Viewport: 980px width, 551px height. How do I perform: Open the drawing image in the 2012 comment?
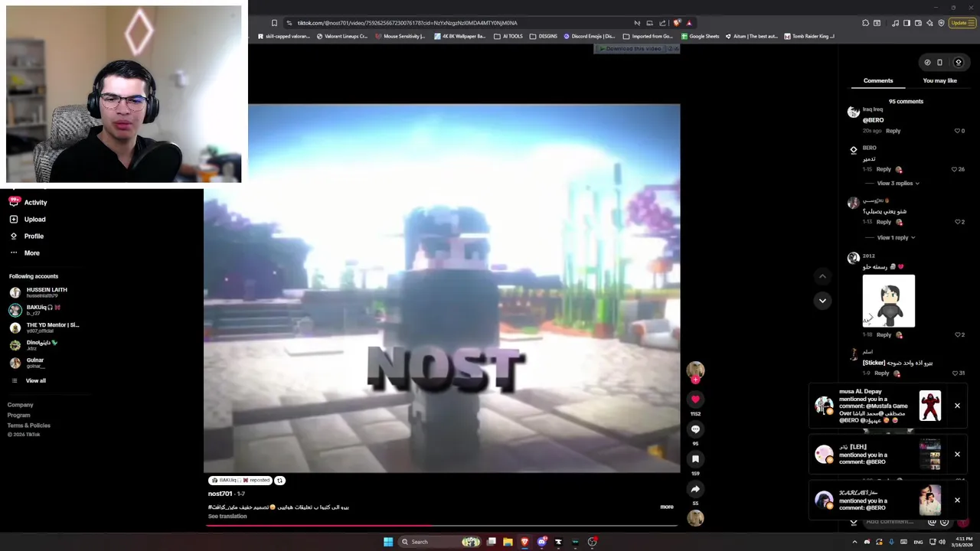click(888, 301)
